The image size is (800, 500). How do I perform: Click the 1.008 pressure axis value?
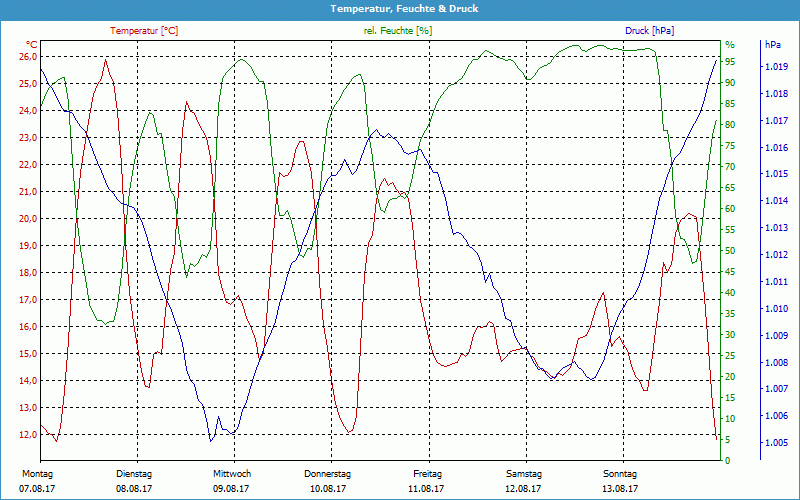pyautogui.click(x=776, y=363)
